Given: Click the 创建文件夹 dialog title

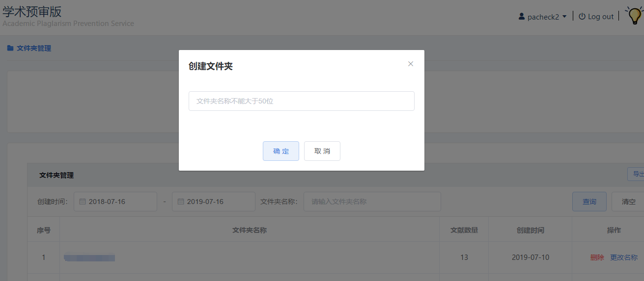Looking at the screenshot, I should [211, 66].
